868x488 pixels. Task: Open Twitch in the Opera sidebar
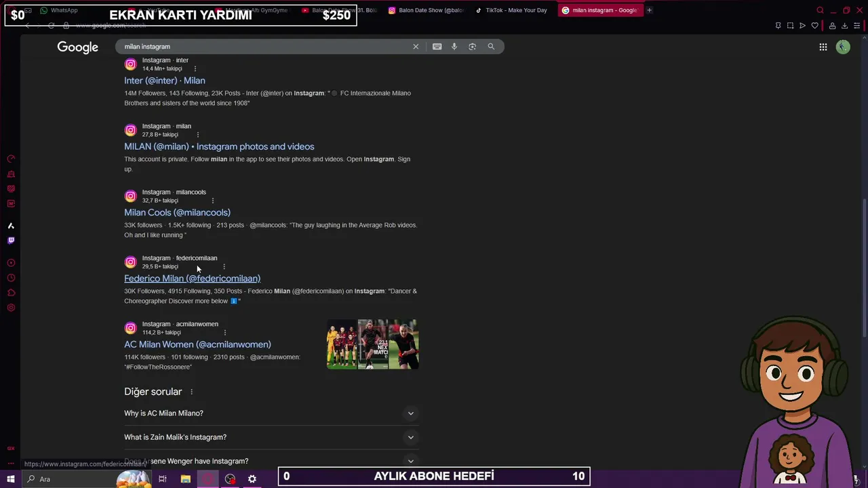tap(11, 241)
